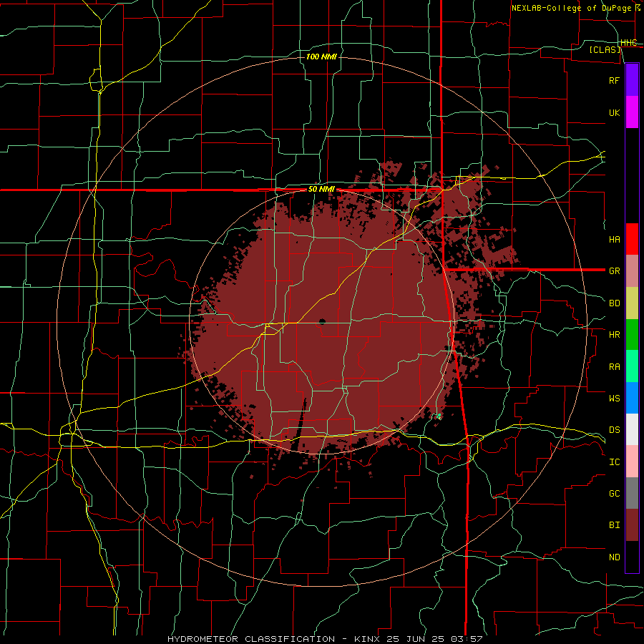Click the blue WS legend swatch
This screenshot has height=644, width=644.
pos(632,398)
